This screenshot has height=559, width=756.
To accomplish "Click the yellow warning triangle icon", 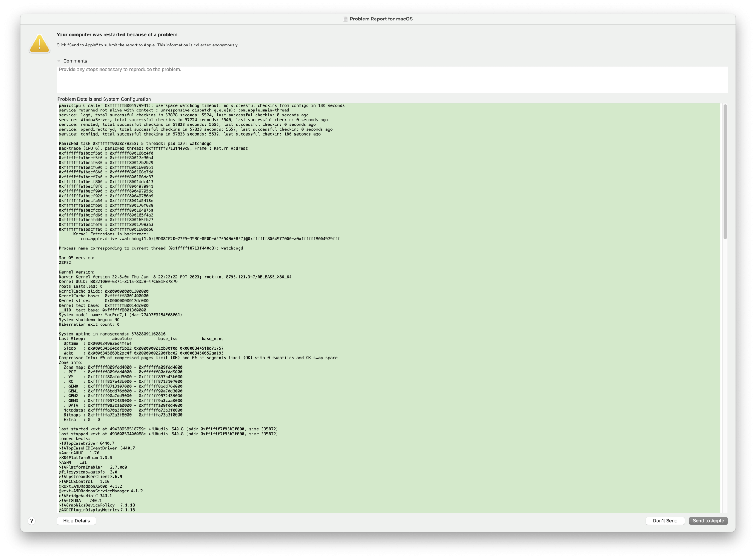I will [x=39, y=44].
